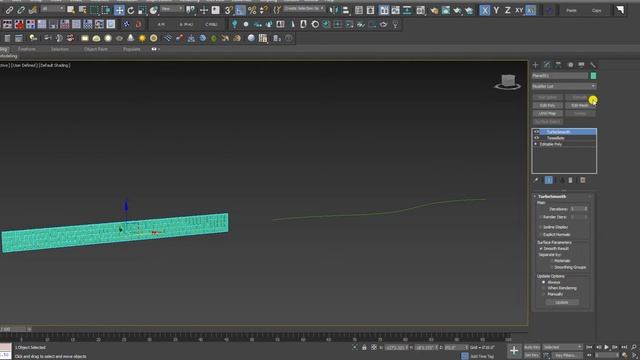640x360 pixels.
Task: Open the Selected key filter dropdown
Action: point(562,347)
